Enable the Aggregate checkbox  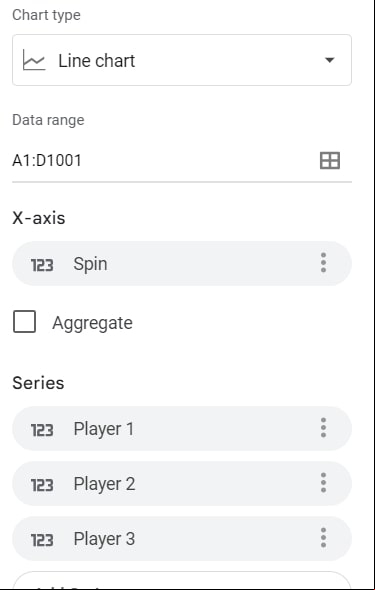click(x=24, y=322)
